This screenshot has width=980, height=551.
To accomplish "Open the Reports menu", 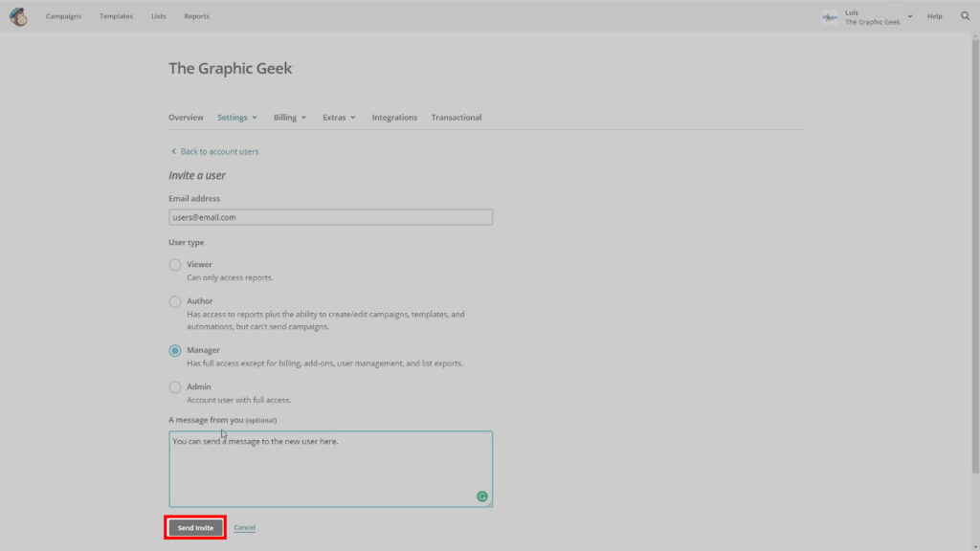I will click(x=197, y=16).
